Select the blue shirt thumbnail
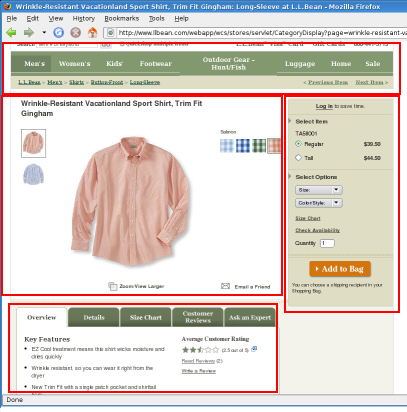The image size is (407, 412). coord(33,174)
